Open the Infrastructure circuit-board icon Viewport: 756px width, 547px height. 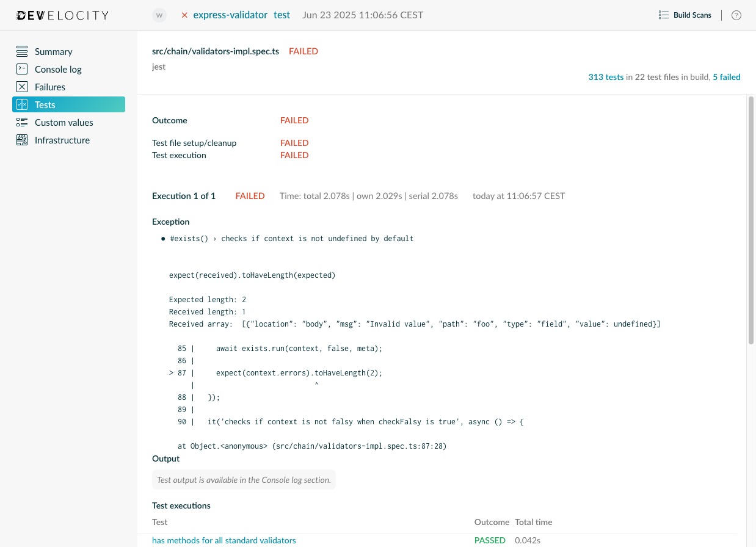(x=22, y=140)
